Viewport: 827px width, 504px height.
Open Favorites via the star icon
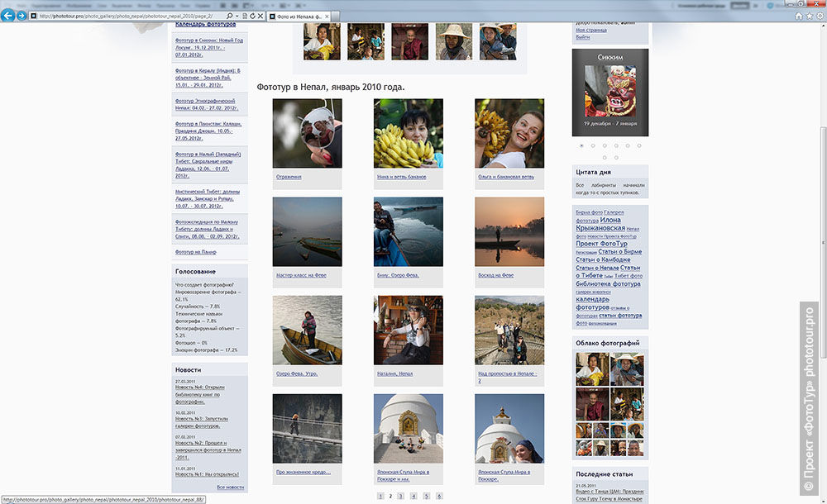(x=809, y=16)
